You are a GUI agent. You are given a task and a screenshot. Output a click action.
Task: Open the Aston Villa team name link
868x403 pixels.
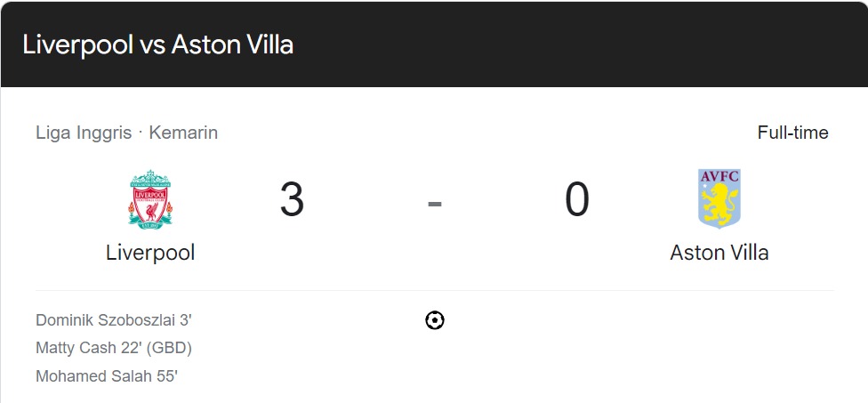[719, 253]
